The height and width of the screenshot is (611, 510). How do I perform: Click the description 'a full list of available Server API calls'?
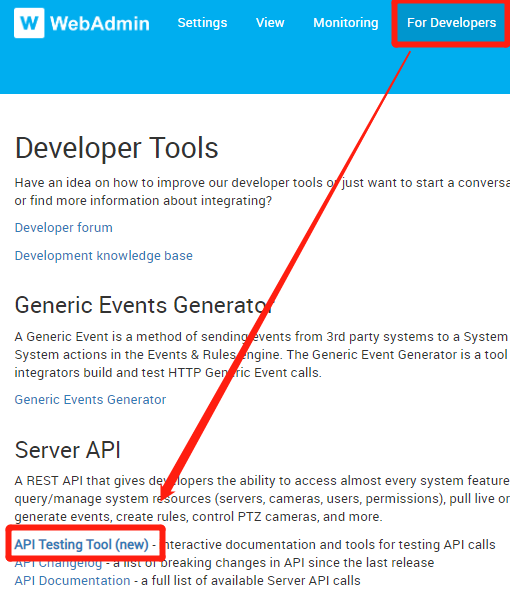coord(251,581)
